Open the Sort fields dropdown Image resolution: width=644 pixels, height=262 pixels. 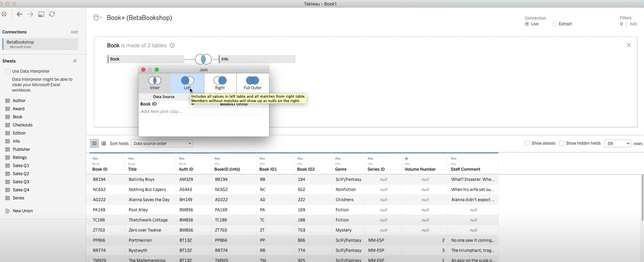click(162, 143)
